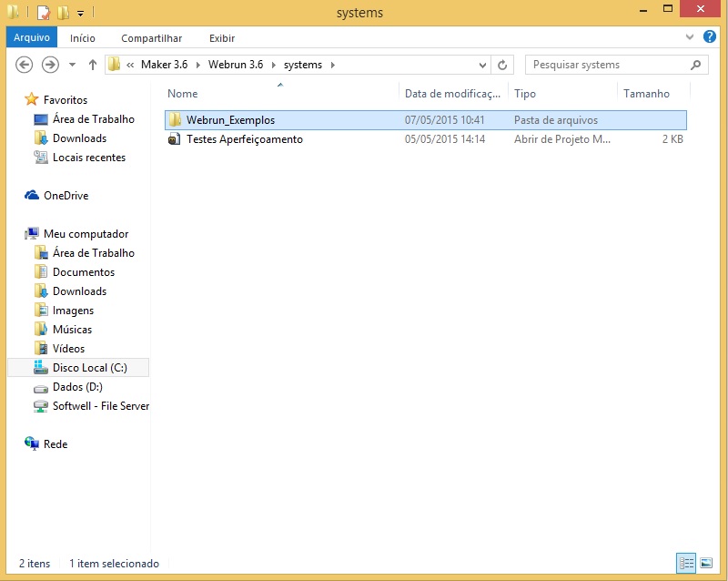Open recent locations dropdown arrow

pos(72,65)
